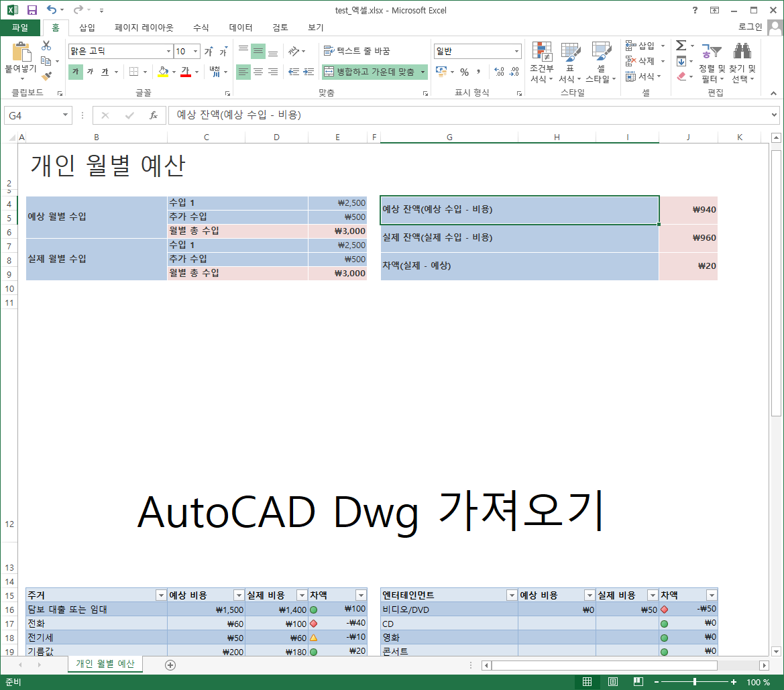This screenshot has width=784, height=690.
Task: Toggle center horizontal alignment
Action: pyautogui.click(x=258, y=72)
